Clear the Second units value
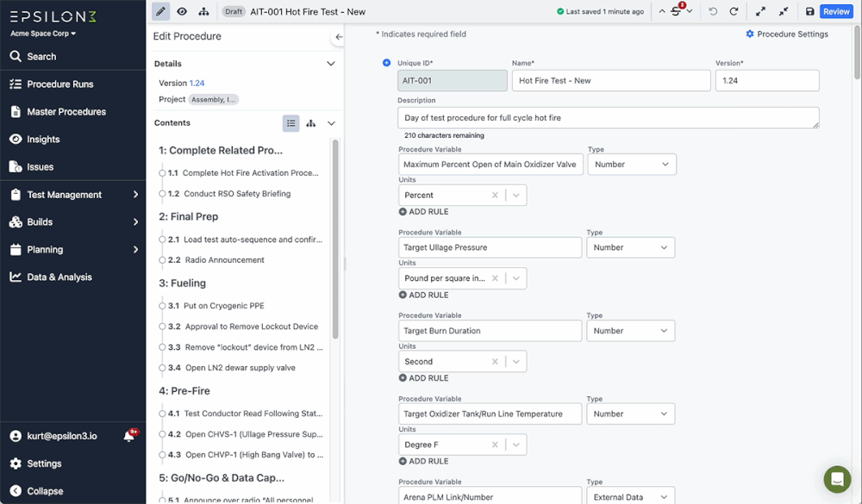Screen dimensions: 862x504 [495, 362]
